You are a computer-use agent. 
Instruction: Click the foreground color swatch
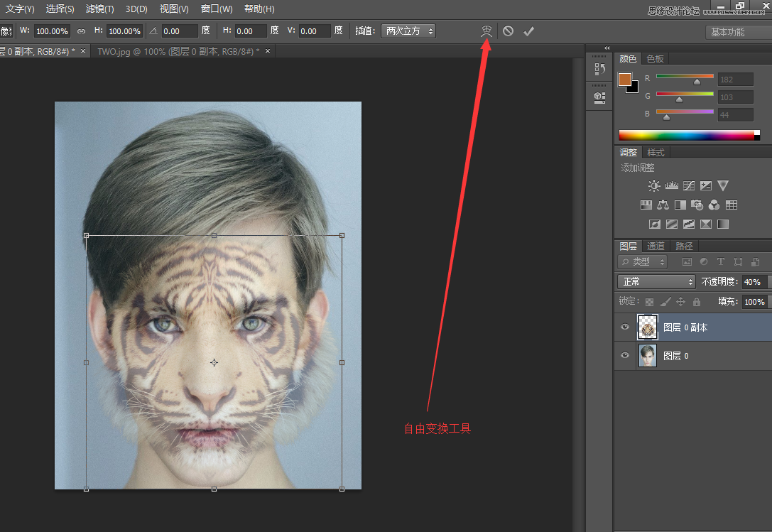click(x=625, y=80)
